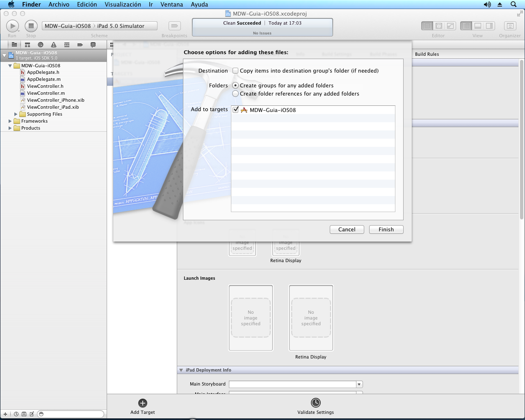Image resolution: width=525 pixels, height=420 pixels.
Task: Open the Apple menu
Action: [11, 5]
